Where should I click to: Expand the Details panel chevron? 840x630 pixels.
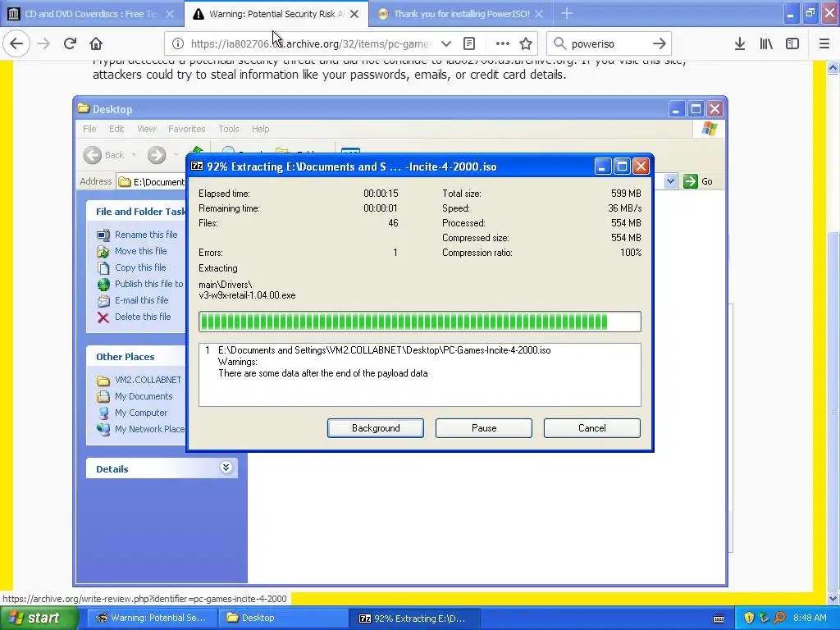point(226,468)
